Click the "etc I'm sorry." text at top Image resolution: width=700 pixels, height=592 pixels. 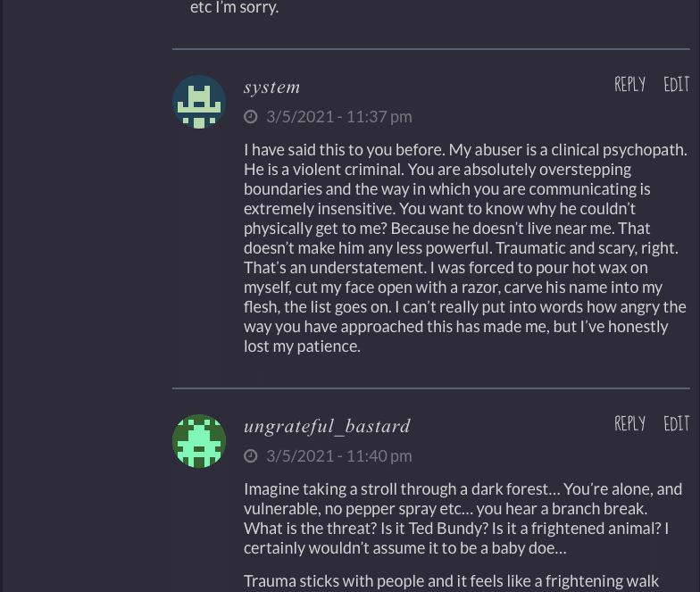click(234, 8)
